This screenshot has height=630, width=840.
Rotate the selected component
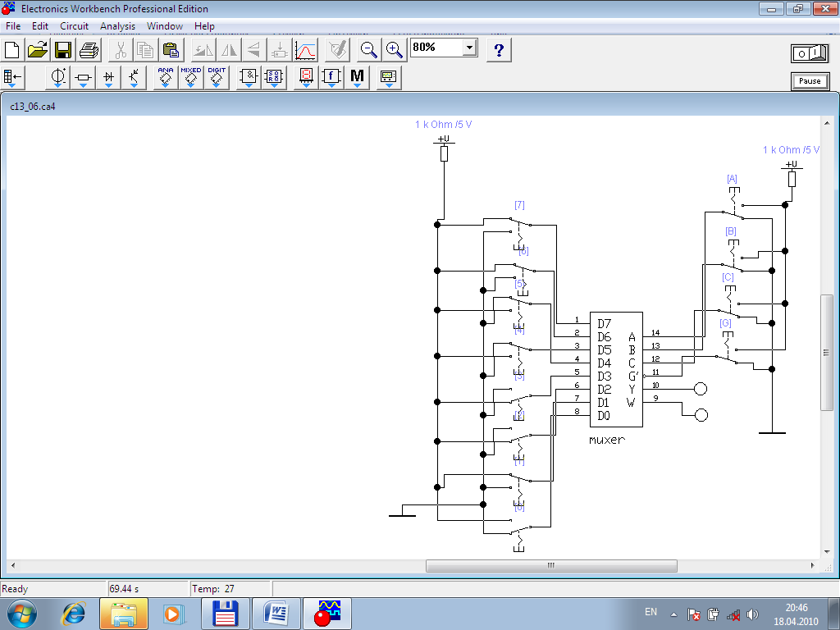203,50
